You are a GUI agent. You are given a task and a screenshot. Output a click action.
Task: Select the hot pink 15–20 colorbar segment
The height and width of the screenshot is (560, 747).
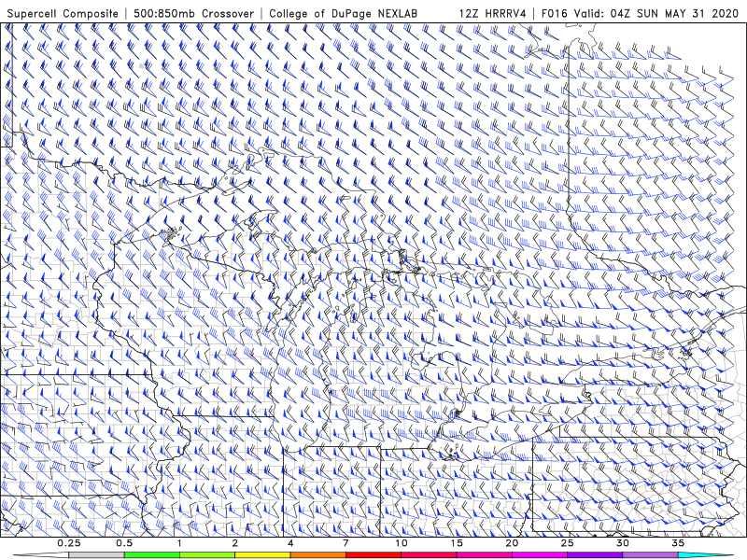pos(484,555)
